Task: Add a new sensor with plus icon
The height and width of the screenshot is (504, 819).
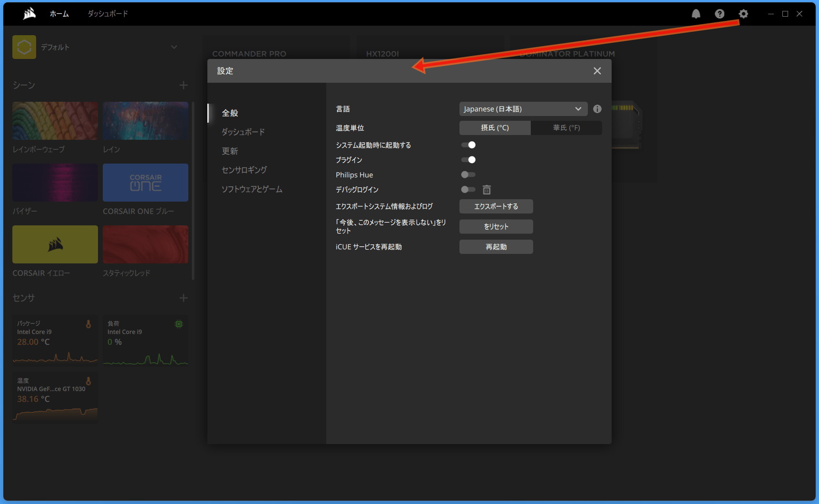Action: [x=184, y=298]
